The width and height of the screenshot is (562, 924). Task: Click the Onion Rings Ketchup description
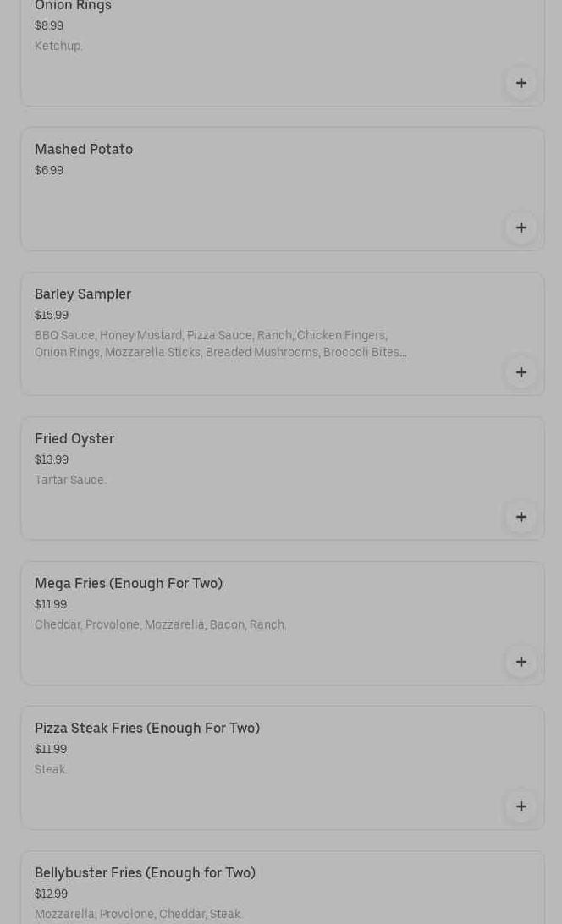click(x=58, y=46)
